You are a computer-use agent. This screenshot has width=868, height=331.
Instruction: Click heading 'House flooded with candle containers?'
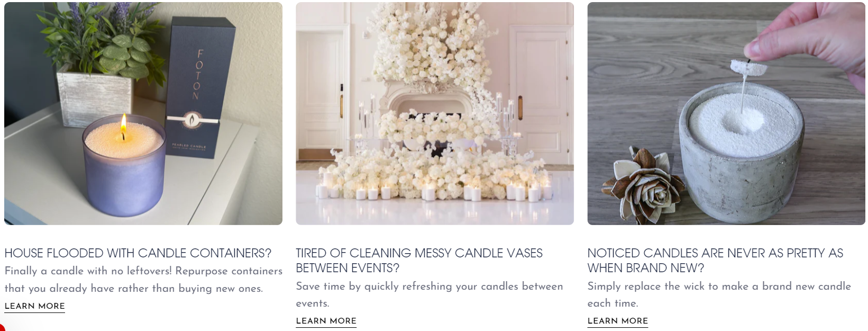138,253
